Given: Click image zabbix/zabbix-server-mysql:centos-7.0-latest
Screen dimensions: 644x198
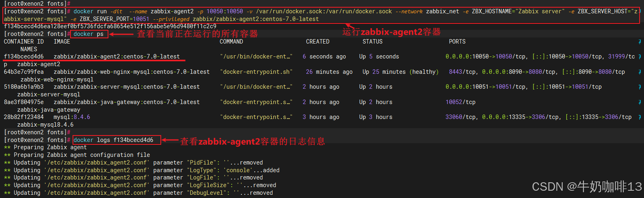Looking at the screenshot, I should (127, 87).
